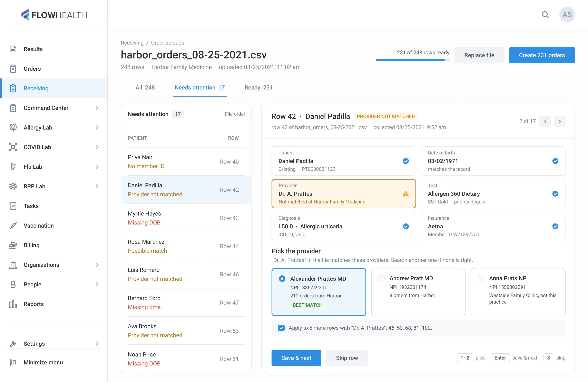588x382 pixels.
Task: Click the Flu Lab thermometer icon
Action: coord(13,167)
